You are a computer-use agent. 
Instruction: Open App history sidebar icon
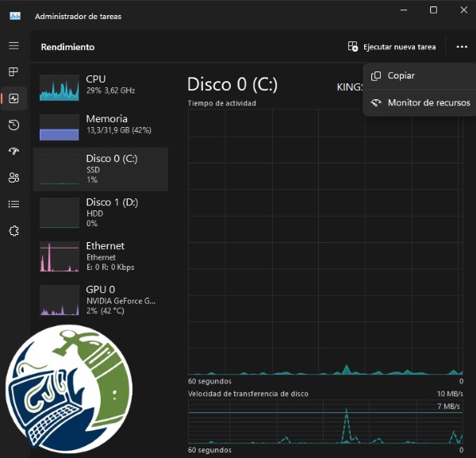click(x=13, y=125)
